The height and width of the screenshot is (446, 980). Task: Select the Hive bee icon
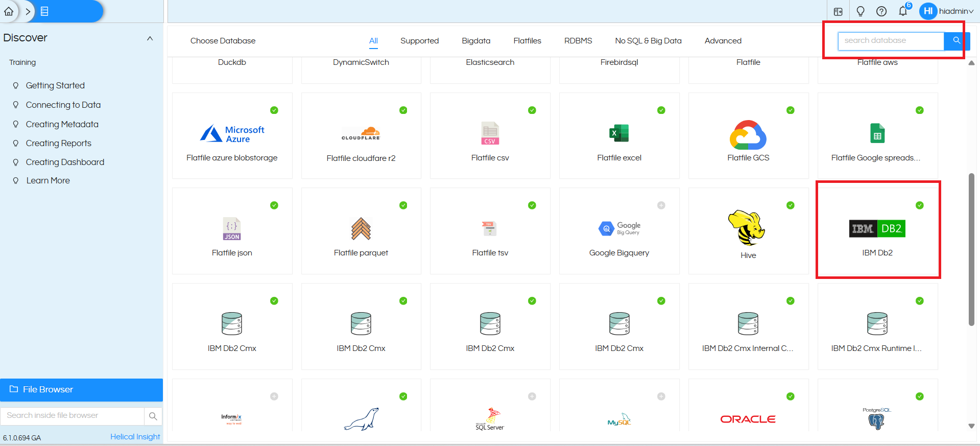(747, 228)
